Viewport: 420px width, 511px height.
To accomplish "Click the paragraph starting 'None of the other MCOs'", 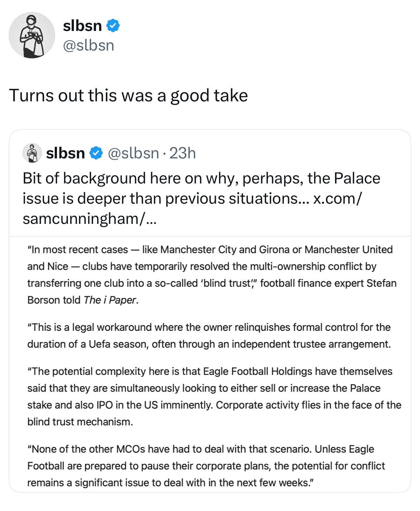I will click(x=206, y=466).
